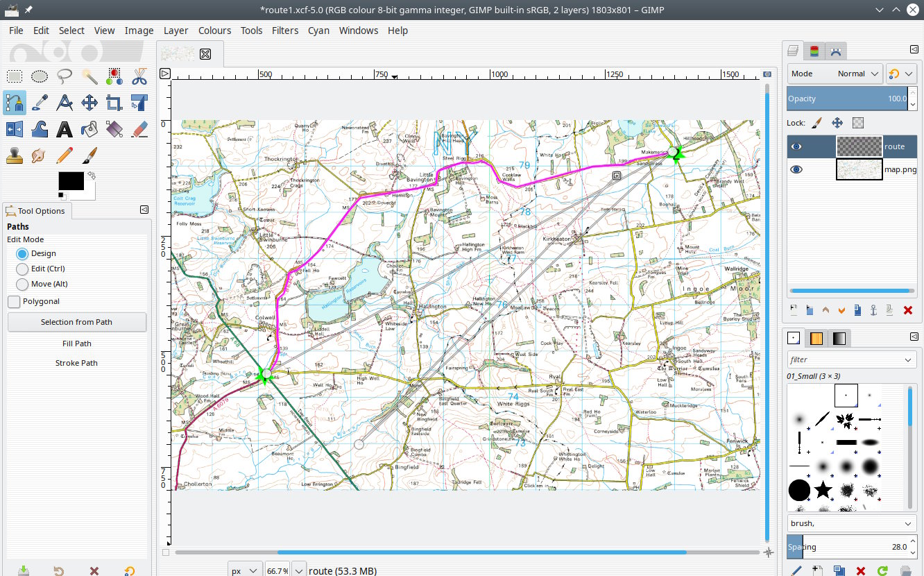The height and width of the screenshot is (576, 924).
Task: Select the Rectangle Select tool
Action: [15, 76]
